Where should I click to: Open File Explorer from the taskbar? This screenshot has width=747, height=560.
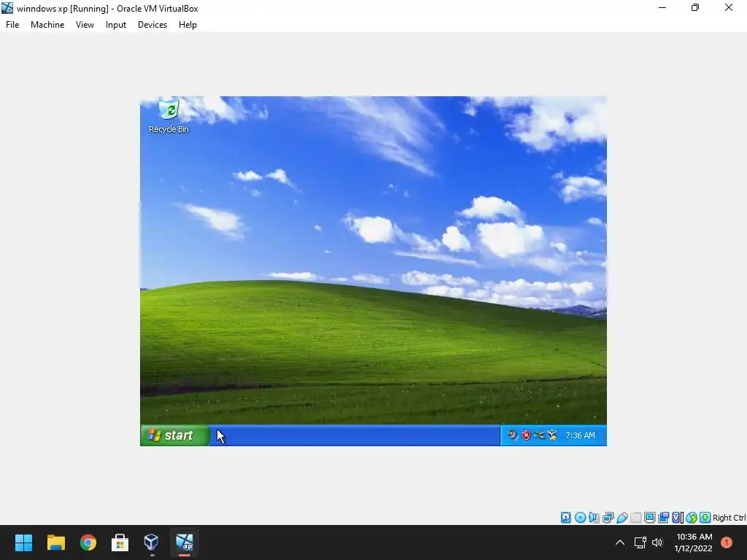coord(55,542)
